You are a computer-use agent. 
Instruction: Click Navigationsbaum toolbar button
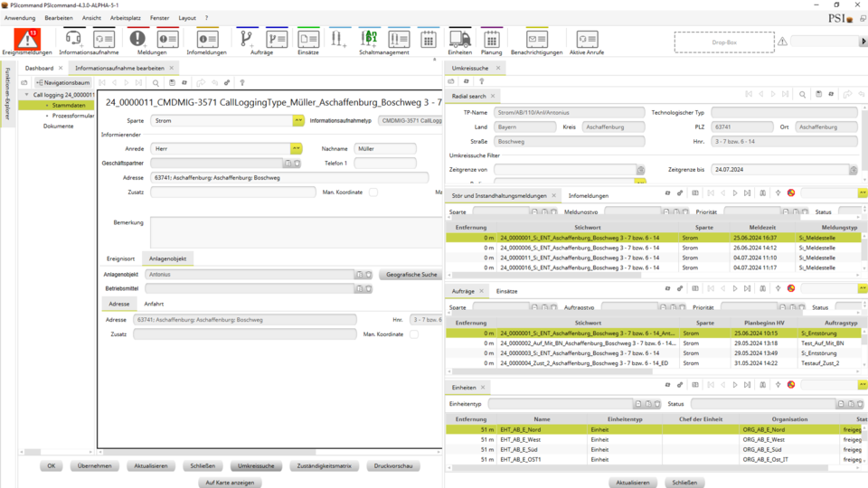[62, 82]
